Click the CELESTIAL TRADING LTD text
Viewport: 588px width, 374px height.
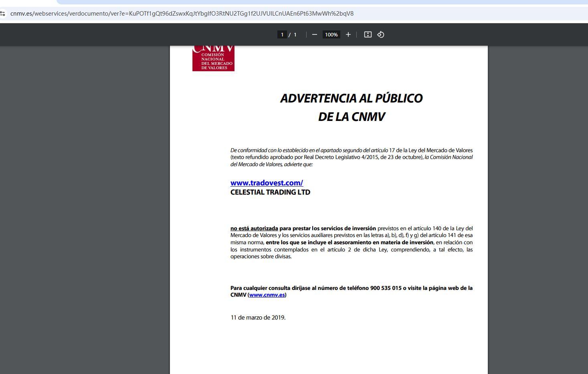[x=270, y=192]
